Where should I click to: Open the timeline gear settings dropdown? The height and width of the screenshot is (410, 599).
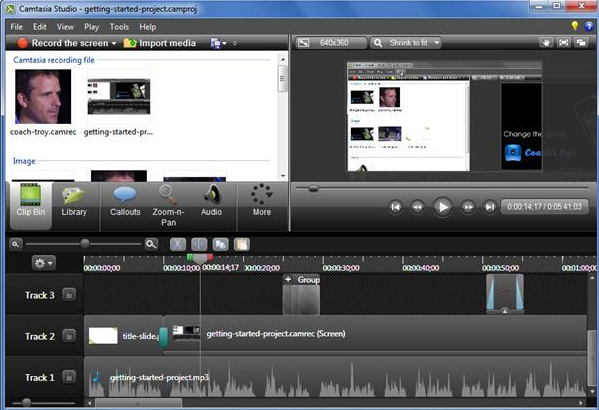pos(44,263)
